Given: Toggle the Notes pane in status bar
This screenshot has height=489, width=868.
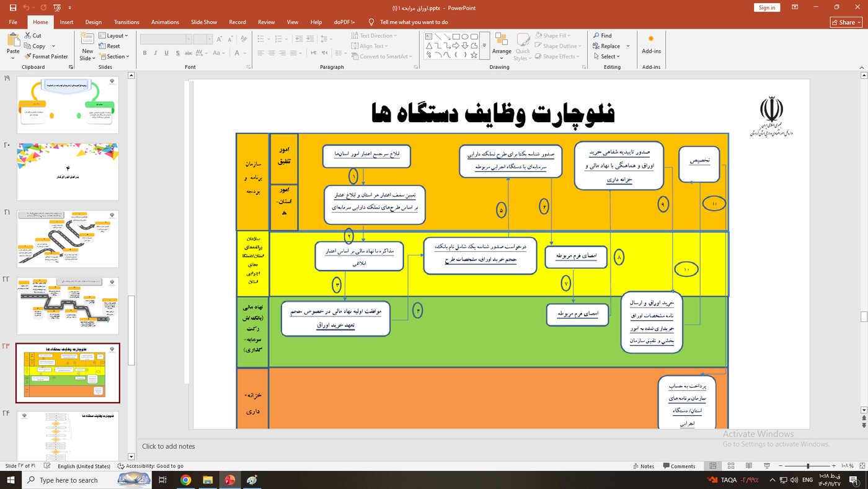Looking at the screenshot, I should tap(644, 466).
